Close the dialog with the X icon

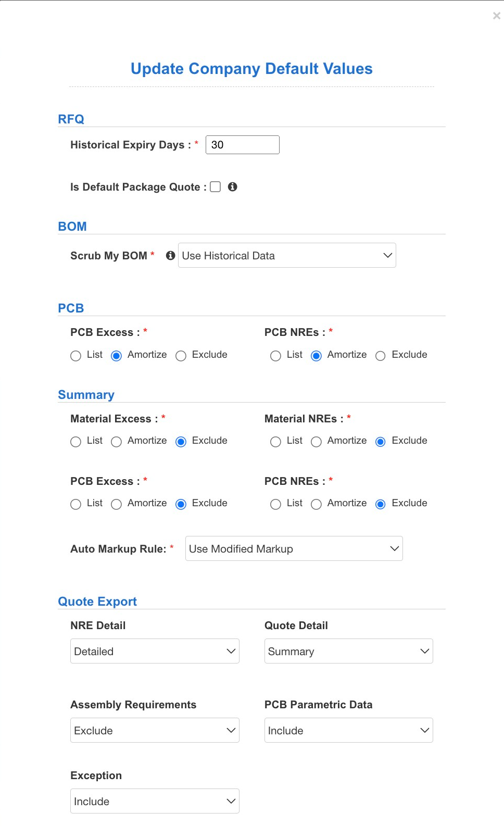497,16
